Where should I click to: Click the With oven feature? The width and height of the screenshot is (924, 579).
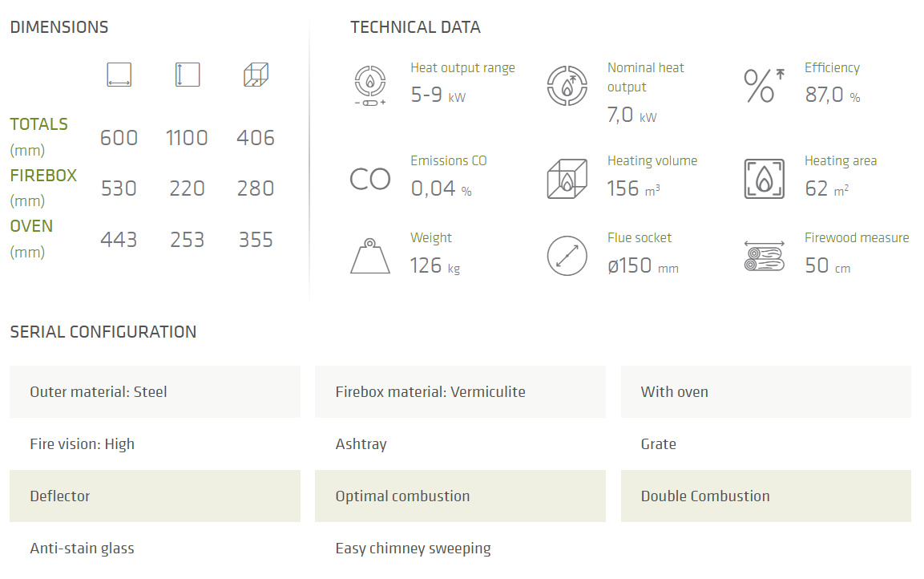765,392
